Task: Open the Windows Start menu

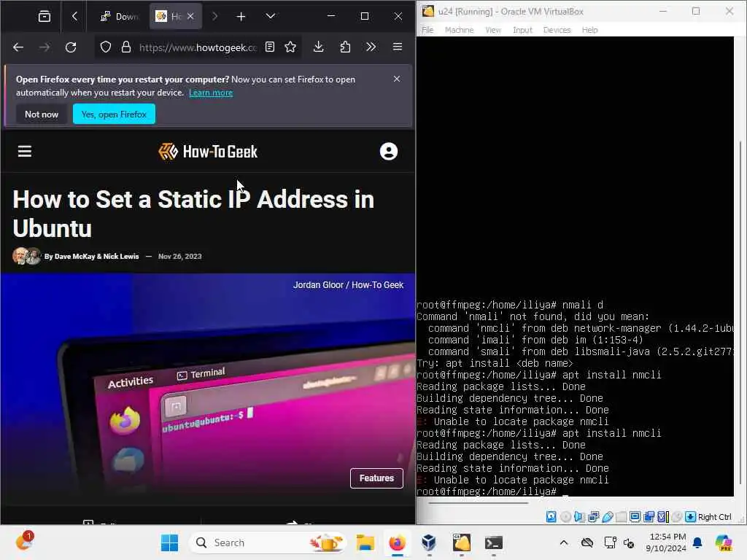Action: [169, 542]
